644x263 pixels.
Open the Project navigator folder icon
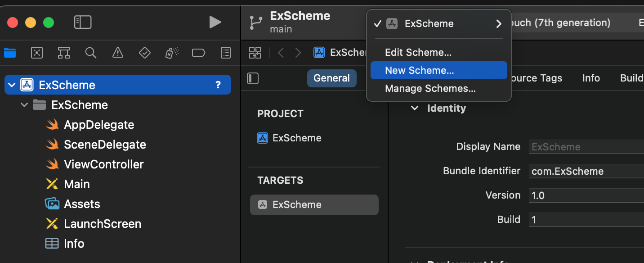pyautogui.click(x=10, y=53)
